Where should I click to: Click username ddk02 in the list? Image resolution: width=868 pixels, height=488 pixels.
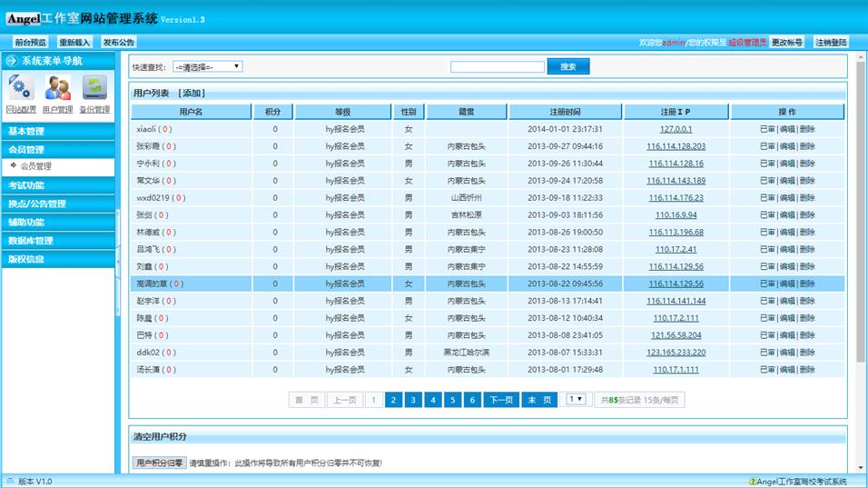pyautogui.click(x=148, y=353)
